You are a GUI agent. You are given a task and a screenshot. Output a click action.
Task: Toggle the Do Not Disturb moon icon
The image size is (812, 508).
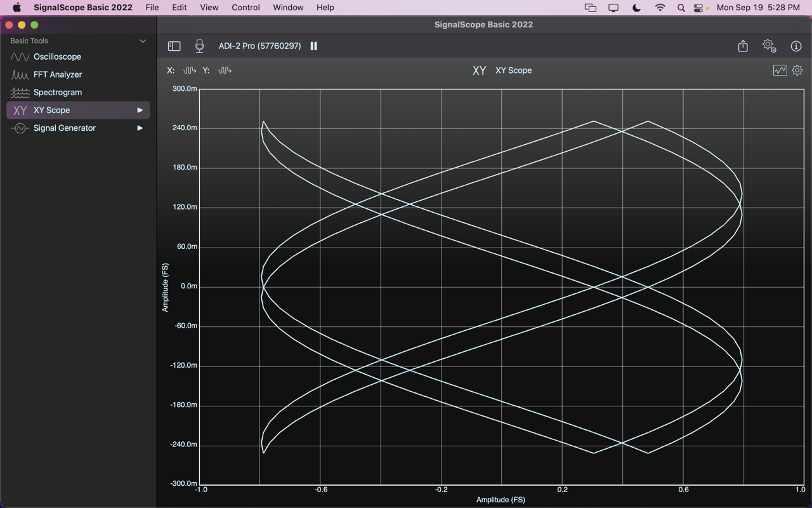click(x=637, y=8)
